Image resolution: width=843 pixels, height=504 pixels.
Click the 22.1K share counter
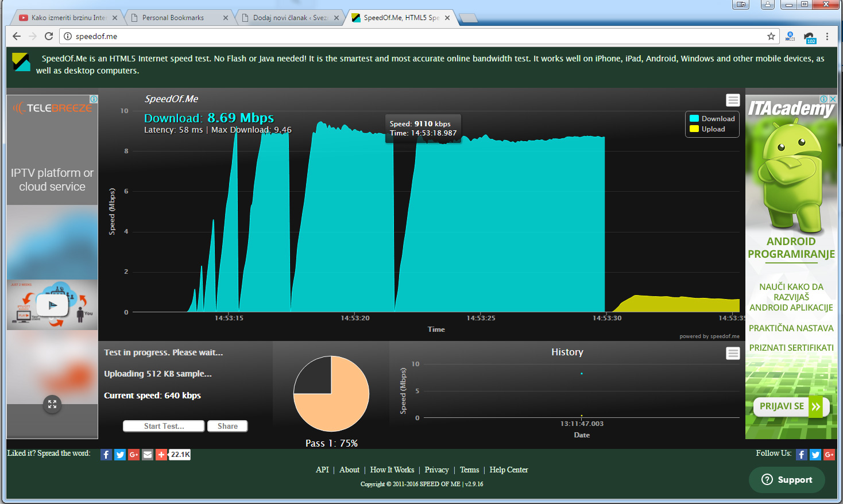pyautogui.click(x=180, y=455)
